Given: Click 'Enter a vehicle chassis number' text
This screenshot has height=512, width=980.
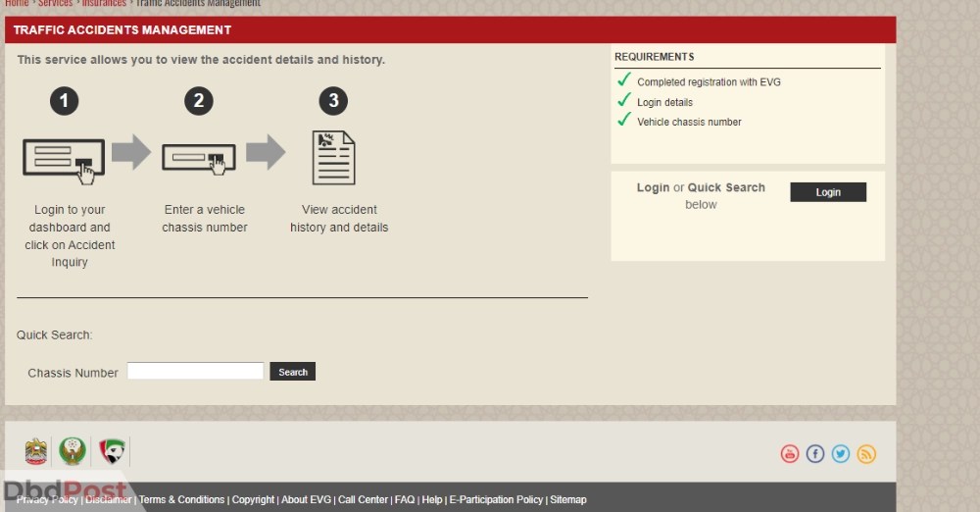Looking at the screenshot, I should click(x=205, y=219).
